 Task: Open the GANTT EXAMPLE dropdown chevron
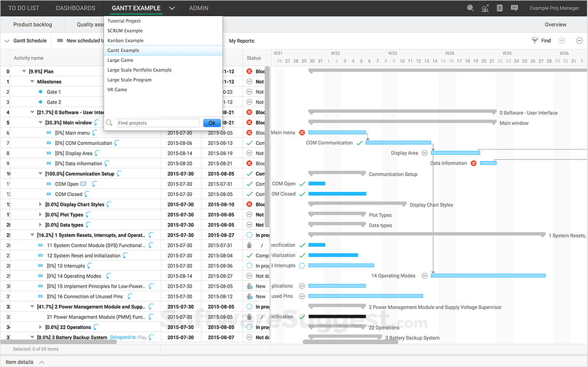click(171, 8)
